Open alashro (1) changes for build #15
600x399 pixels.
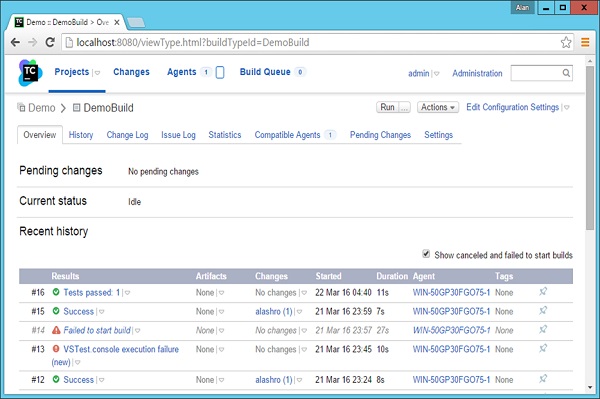274,311
